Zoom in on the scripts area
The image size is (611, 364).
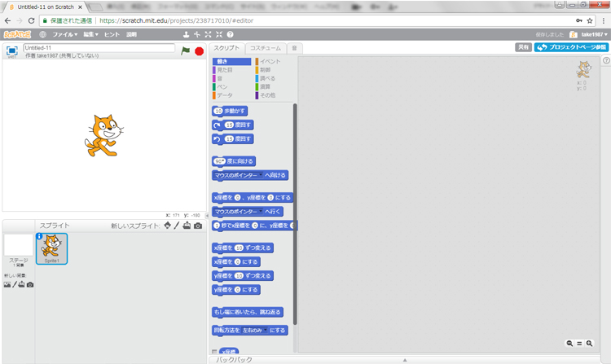[588, 344]
